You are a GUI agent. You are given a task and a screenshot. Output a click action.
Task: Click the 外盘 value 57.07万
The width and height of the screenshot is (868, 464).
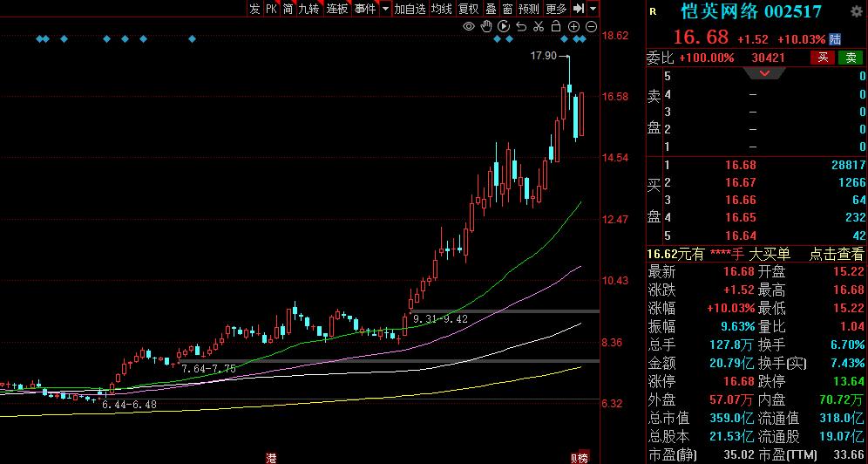coord(732,399)
